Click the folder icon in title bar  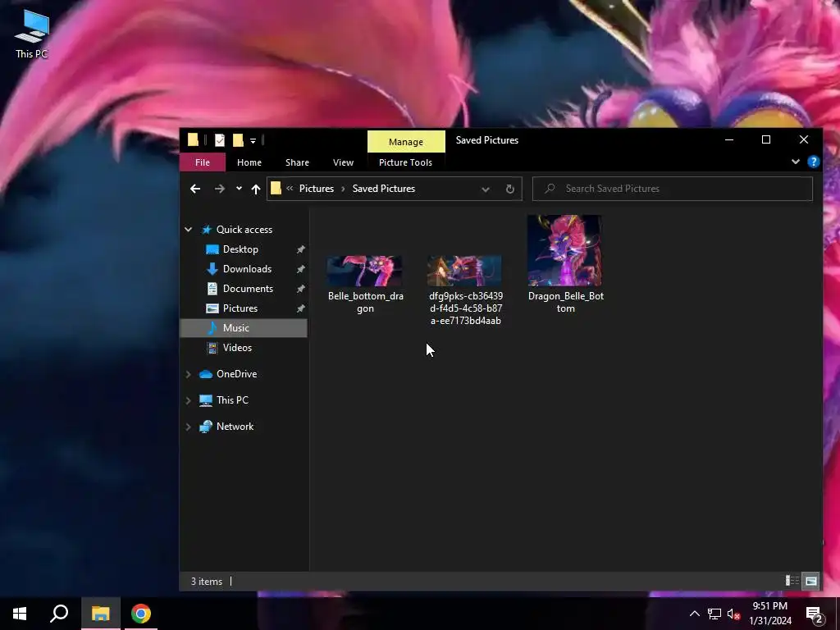pyautogui.click(x=193, y=140)
